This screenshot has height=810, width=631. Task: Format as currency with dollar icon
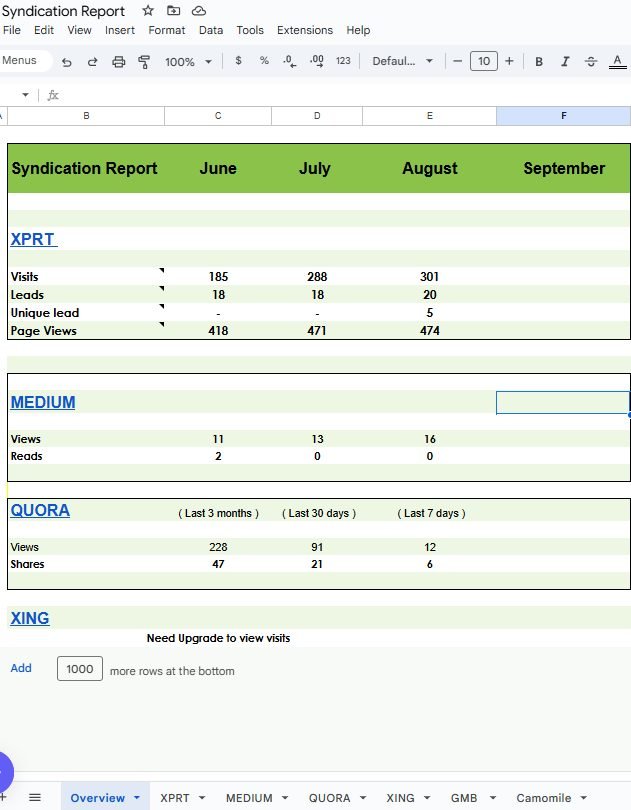tap(238, 60)
